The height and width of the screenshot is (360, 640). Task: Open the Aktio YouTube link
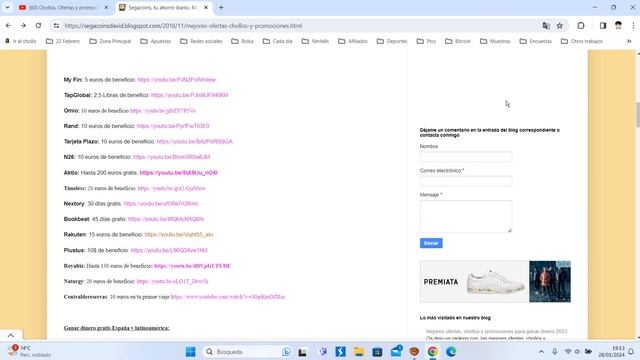[x=178, y=173]
